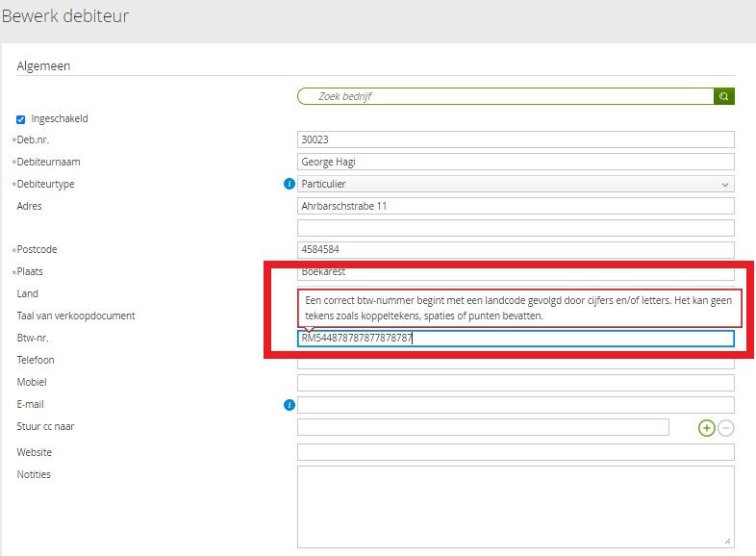Image resolution: width=756 pixels, height=556 pixels.
Task: Click the Debiteurtype label
Action: tap(45, 184)
